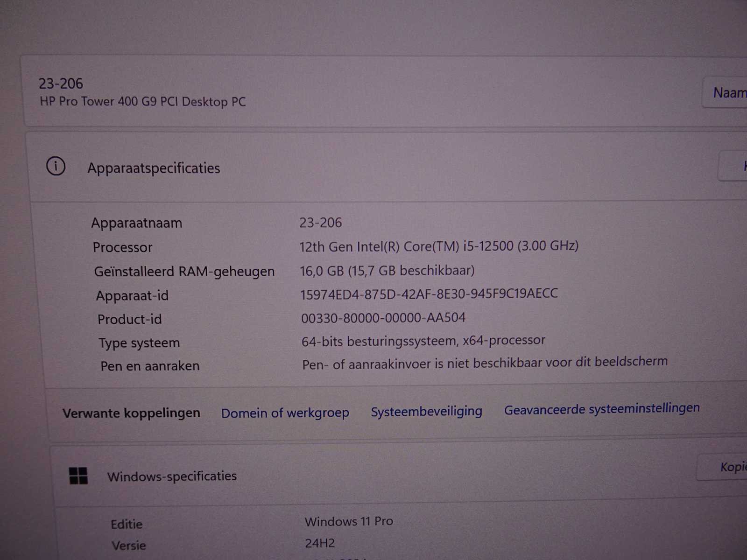Collapse the Windows-specificaties section header

[373, 476]
